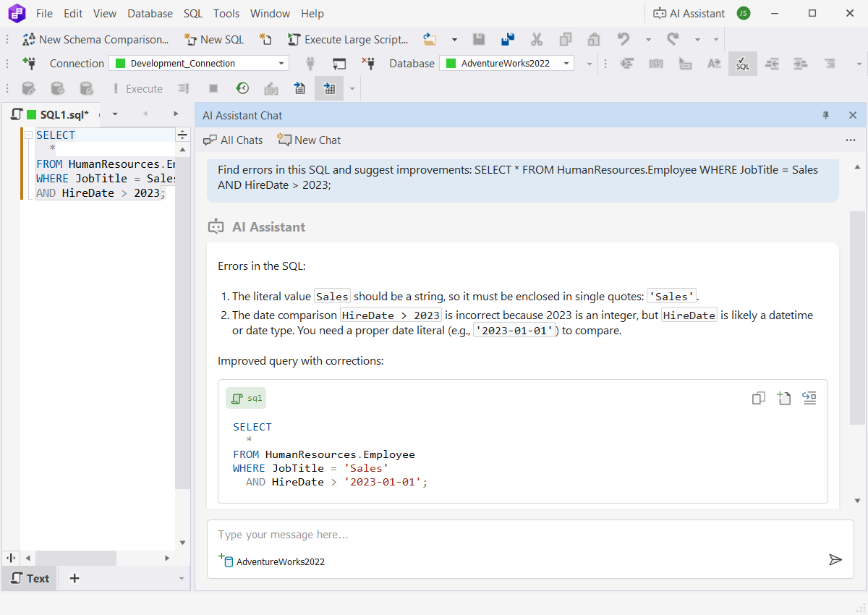Click the Copy icon in main toolbar
This screenshot has height=615, width=868.
point(566,40)
